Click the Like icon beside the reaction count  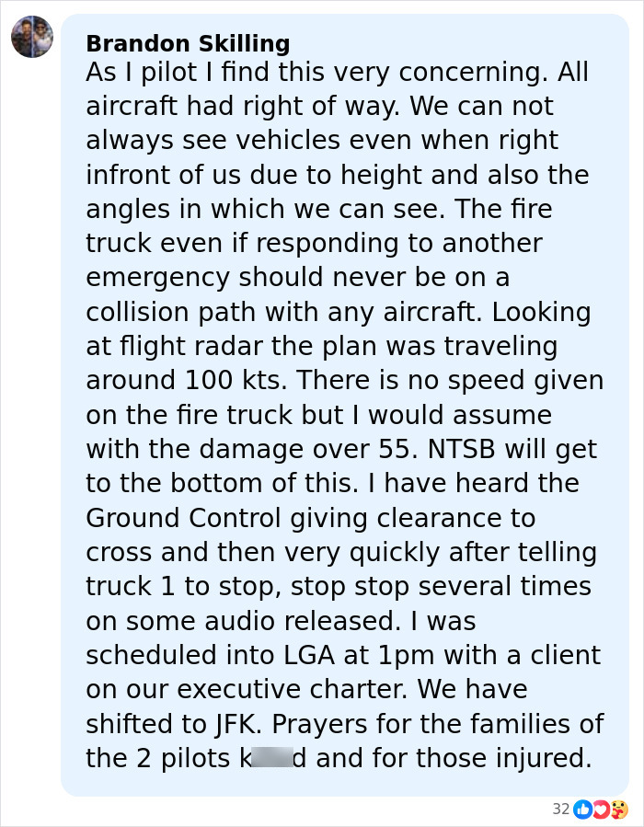[582, 809]
